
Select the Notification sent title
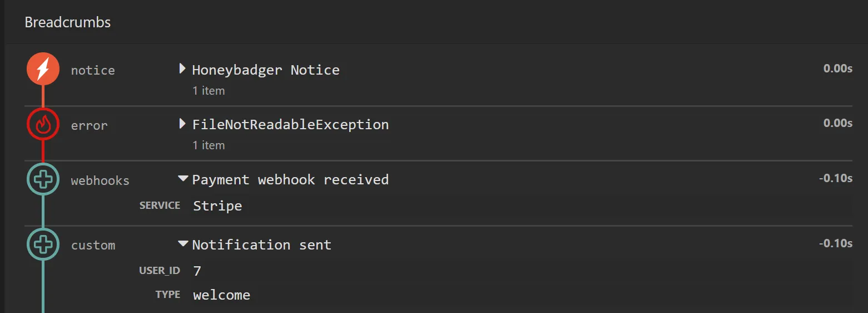261,244
